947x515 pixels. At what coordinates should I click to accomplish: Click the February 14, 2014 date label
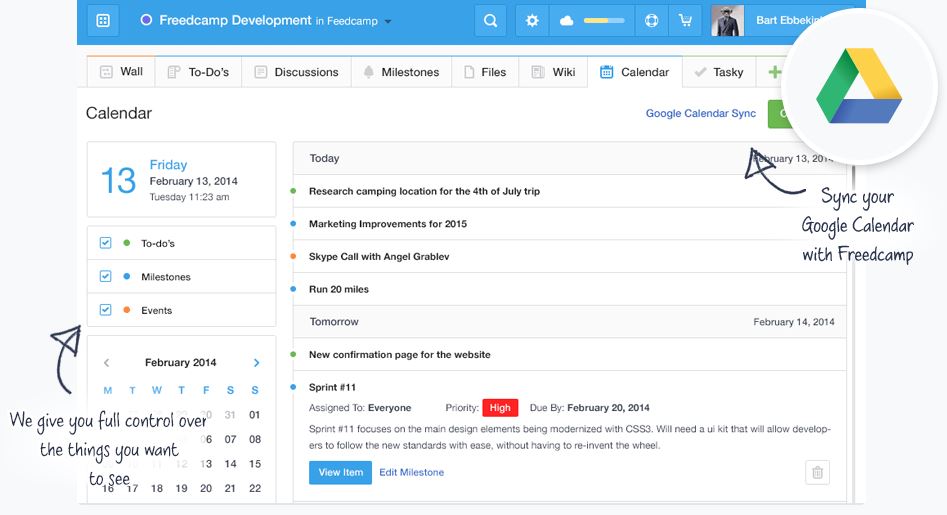pyautogui.click(x=794, y=322)
